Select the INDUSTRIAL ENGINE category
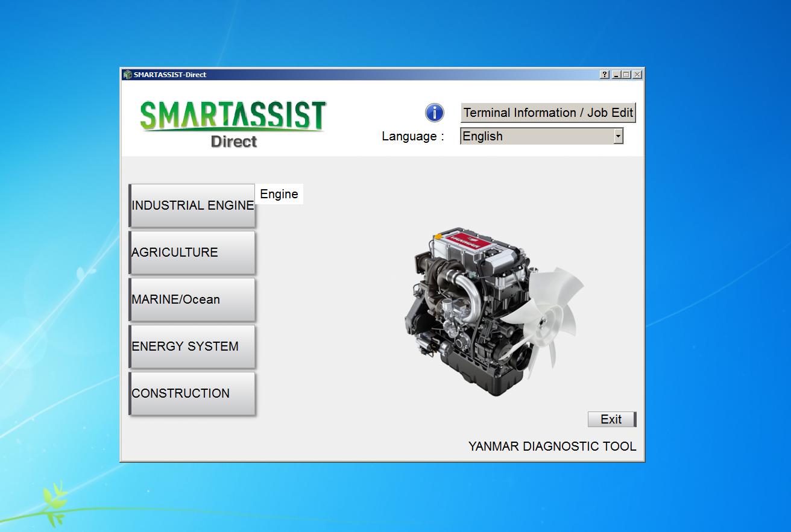 [x=192, y=205]
